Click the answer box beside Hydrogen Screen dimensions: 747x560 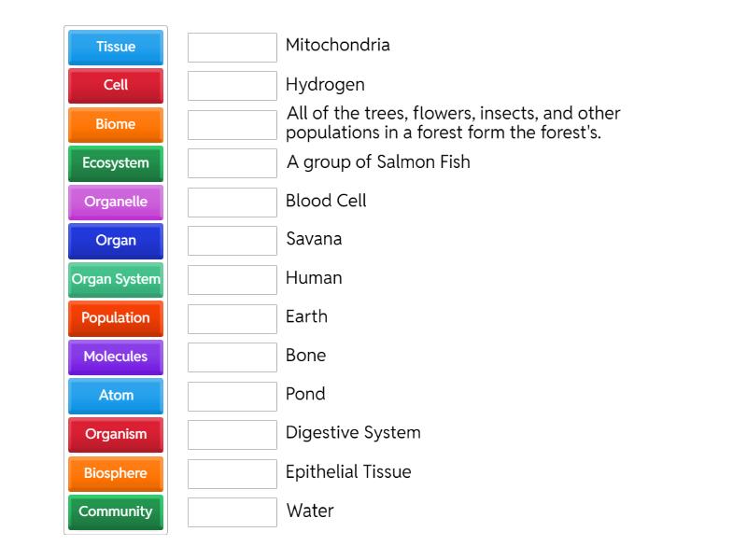pyautogui.click(x=232, y=84)
